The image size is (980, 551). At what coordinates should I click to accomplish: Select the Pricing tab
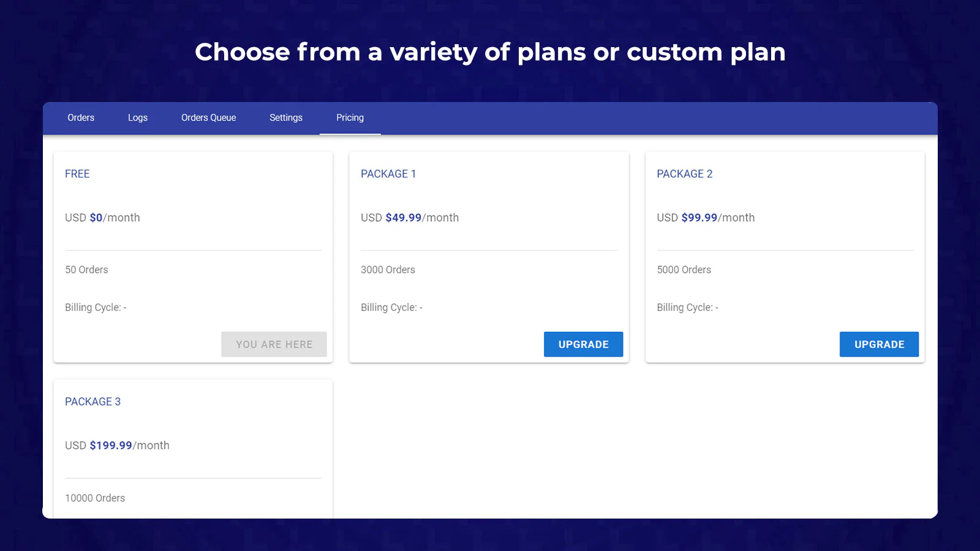350,118
